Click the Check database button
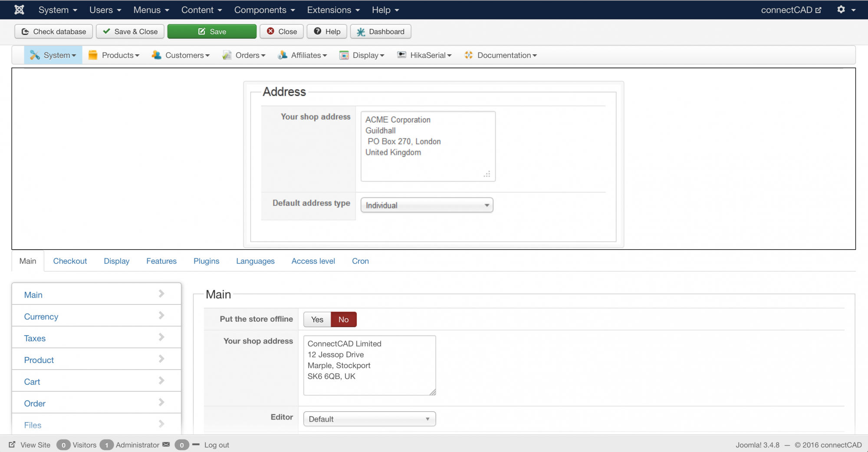 coord(54,32)
